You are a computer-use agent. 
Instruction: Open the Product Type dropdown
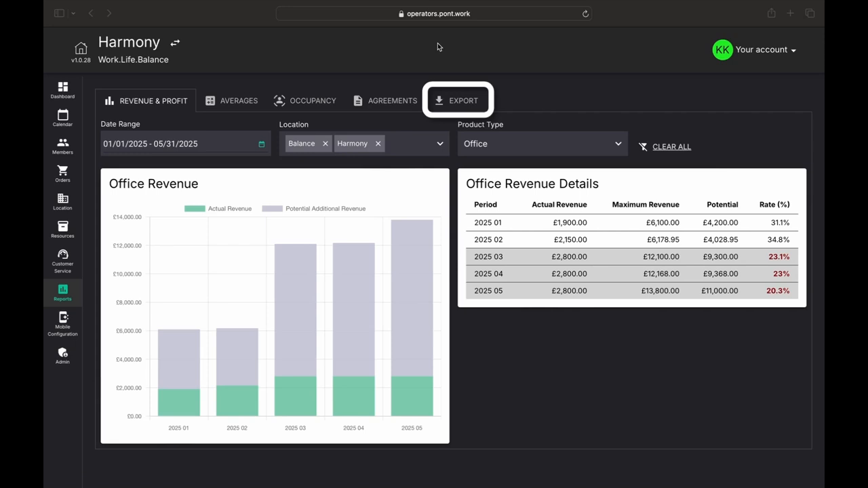(x=542, y=144)
